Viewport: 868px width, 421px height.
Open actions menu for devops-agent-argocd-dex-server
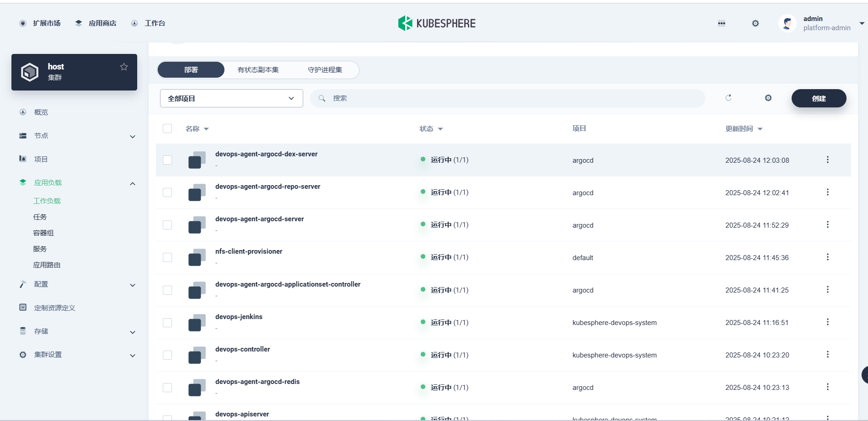(x=827, y=160)
